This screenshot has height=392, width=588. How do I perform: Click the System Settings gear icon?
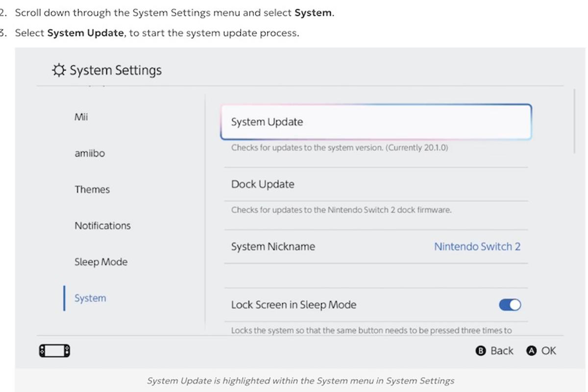coord(58,71)
